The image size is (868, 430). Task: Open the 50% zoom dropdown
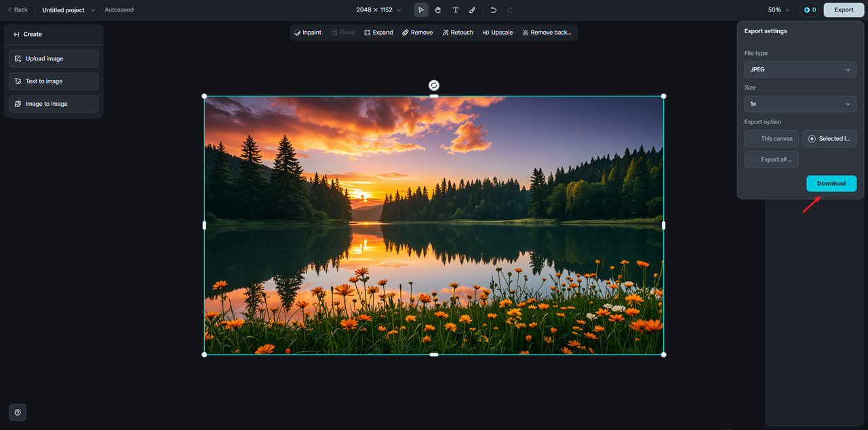tap(779, 10)
